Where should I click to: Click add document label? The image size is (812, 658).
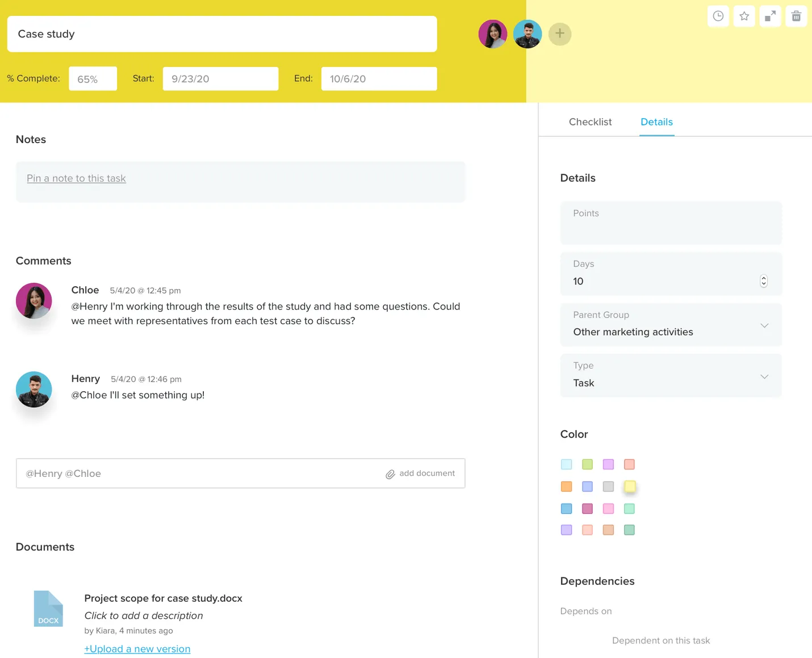coord(427,473)
